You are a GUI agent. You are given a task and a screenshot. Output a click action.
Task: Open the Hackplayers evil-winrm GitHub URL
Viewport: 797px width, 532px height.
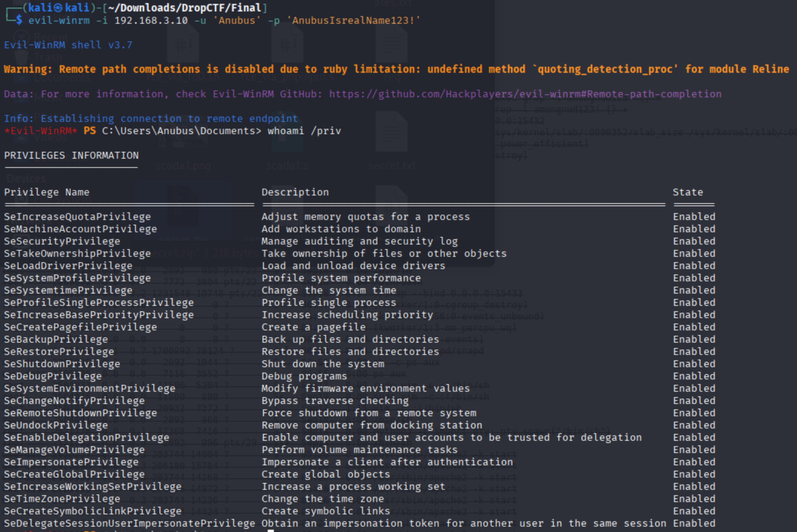pos(525,94)
